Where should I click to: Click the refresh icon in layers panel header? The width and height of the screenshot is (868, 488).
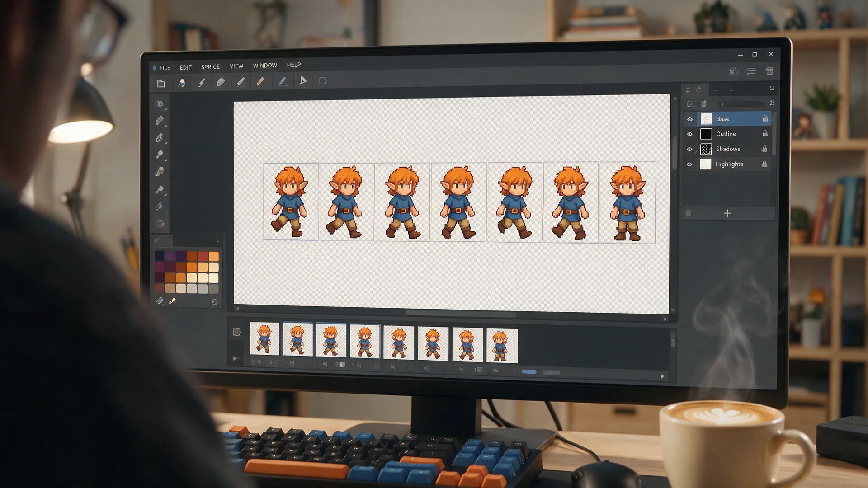click(x=688, y=90)
